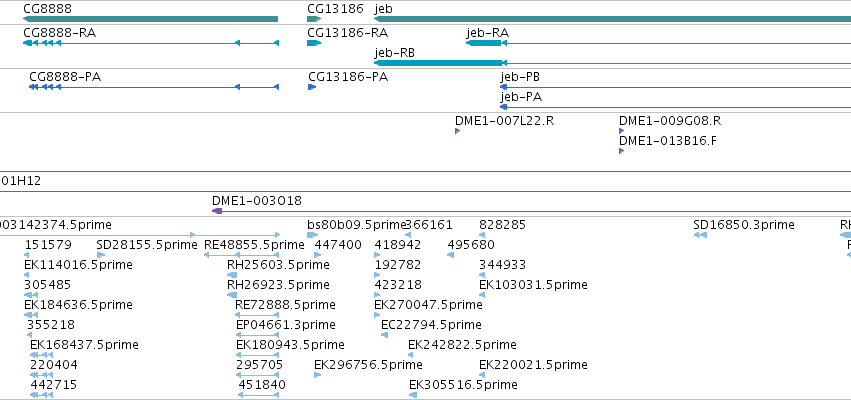The width and height of the screenshot is (851, 400).
Task: Click the EK305516.5prime EST glyph
Action: pyautogui.click(x=414, y=395)
